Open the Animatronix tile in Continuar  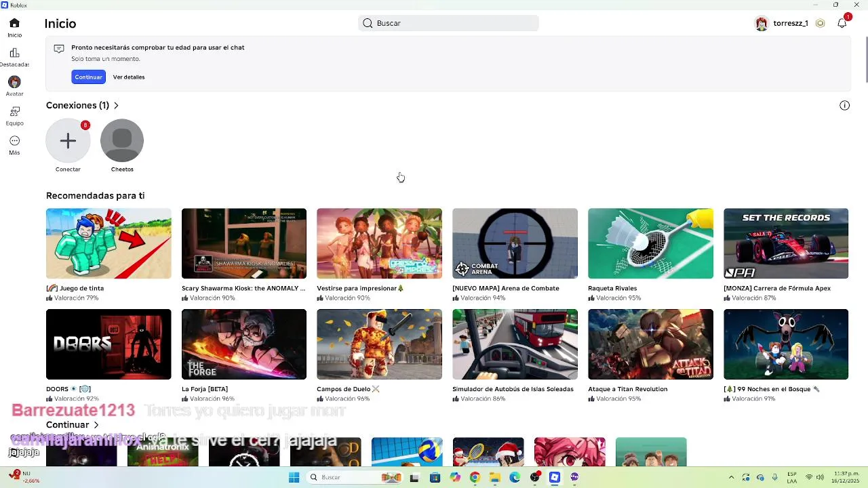163,452
